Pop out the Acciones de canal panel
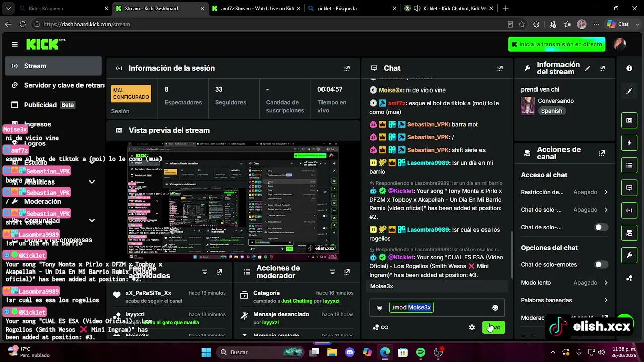This screenshot has width=644, height=362. click(602, 153)
